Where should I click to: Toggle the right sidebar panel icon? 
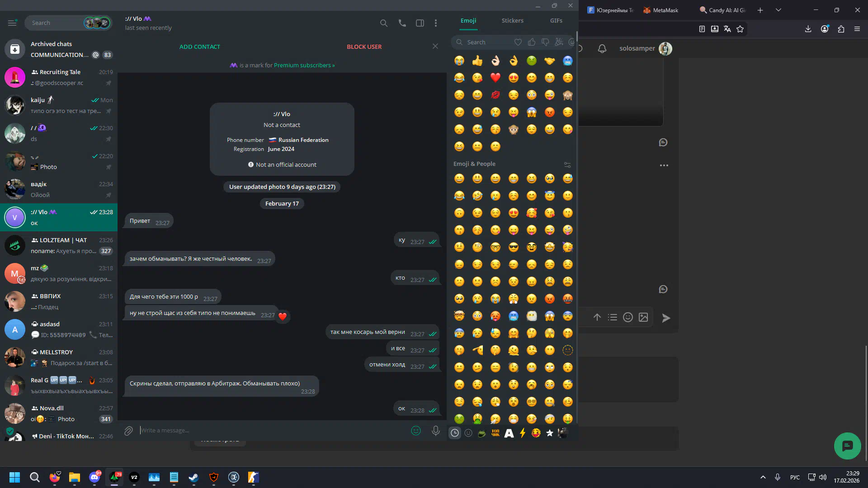[x=420, y=23]
